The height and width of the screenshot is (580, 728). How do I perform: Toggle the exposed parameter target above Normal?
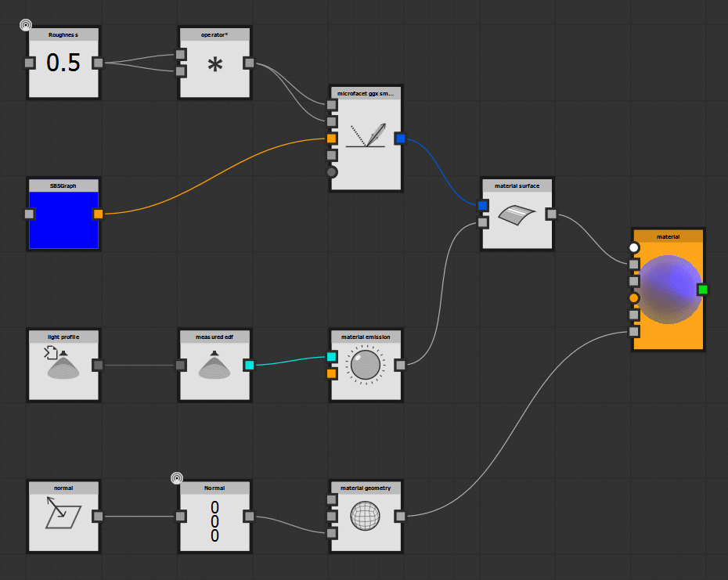click(177, 477)
